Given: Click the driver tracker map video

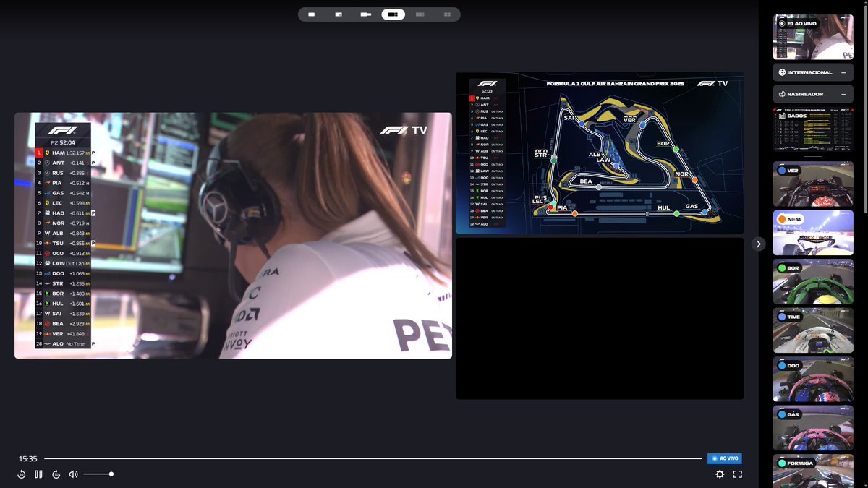Looking at the screenshot, I should pyautogui.click(x=600, y=153).
